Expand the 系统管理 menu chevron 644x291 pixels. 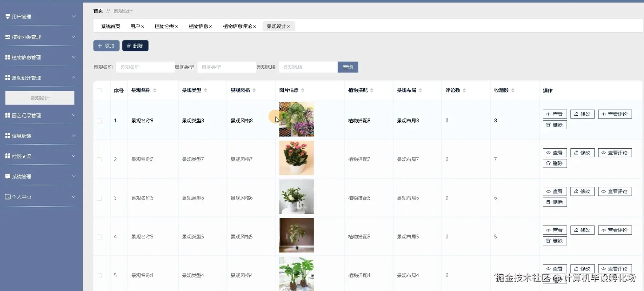point(73,176)
